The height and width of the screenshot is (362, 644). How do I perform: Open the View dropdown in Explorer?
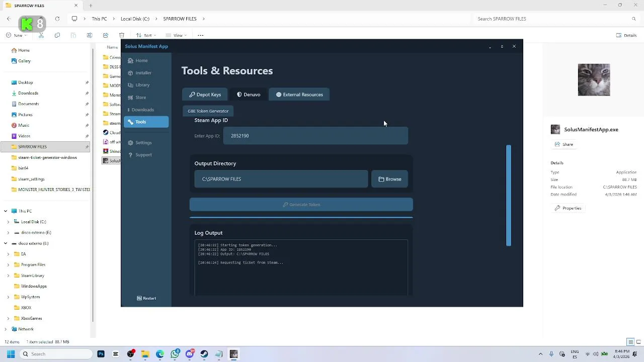(177, 35)
